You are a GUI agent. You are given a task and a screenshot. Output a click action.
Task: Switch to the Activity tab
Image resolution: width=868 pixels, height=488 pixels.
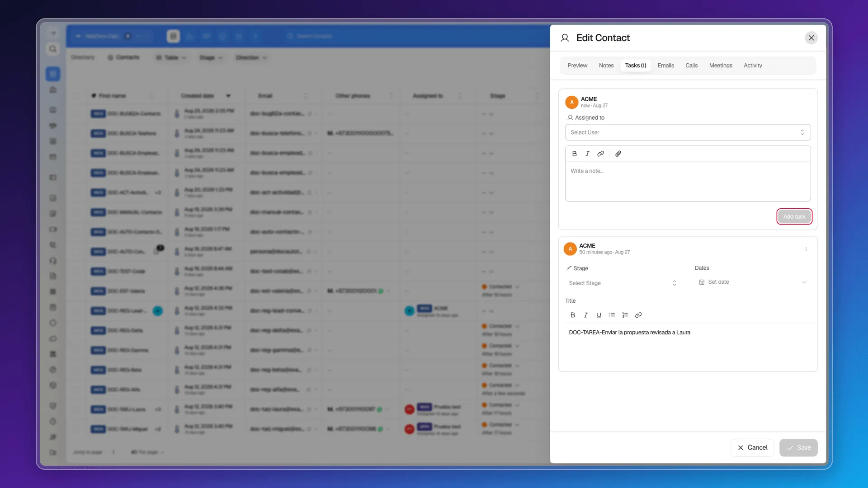point(753,66)
